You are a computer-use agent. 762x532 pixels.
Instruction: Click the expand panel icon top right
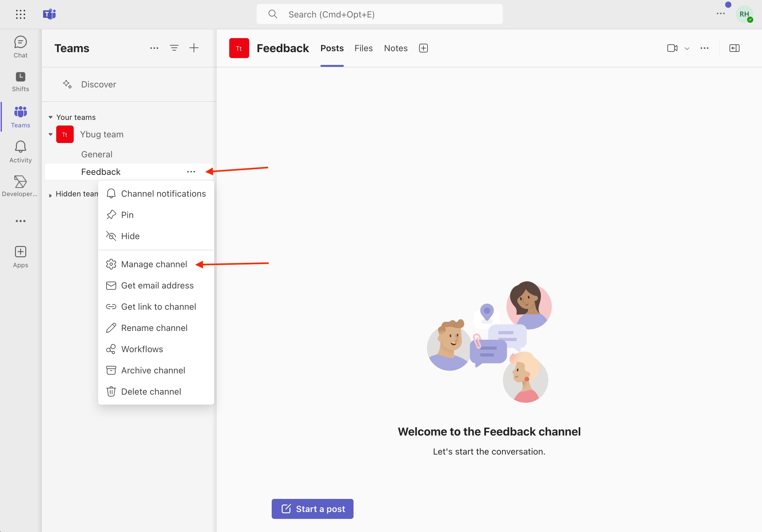pyautogui.click(x=734, y=47)
